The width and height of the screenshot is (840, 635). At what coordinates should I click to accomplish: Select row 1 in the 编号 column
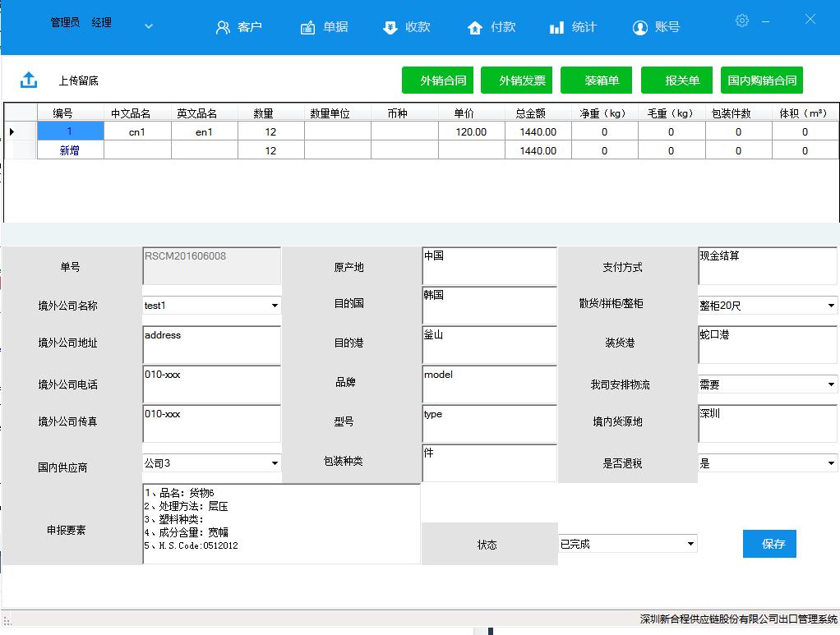[x=70, y=131]
